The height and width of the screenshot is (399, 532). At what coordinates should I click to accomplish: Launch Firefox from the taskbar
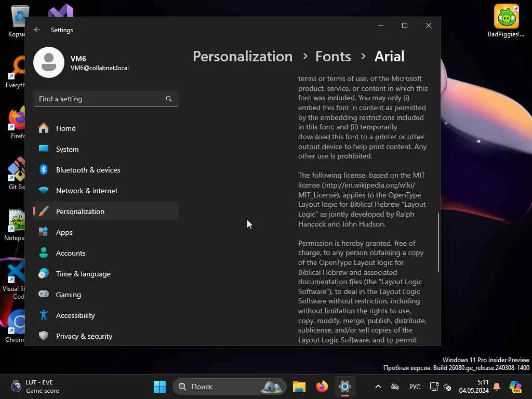(x=322, y=387)
